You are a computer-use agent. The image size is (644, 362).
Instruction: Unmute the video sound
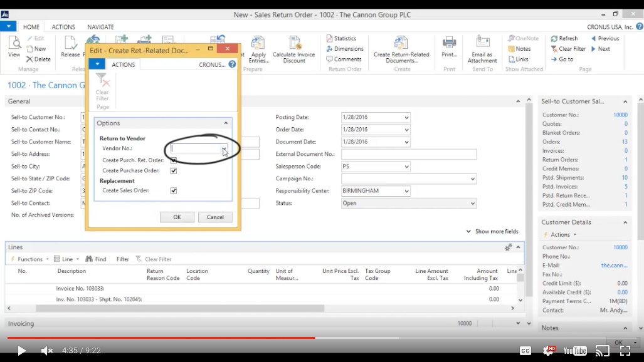[x=46, y=351]
